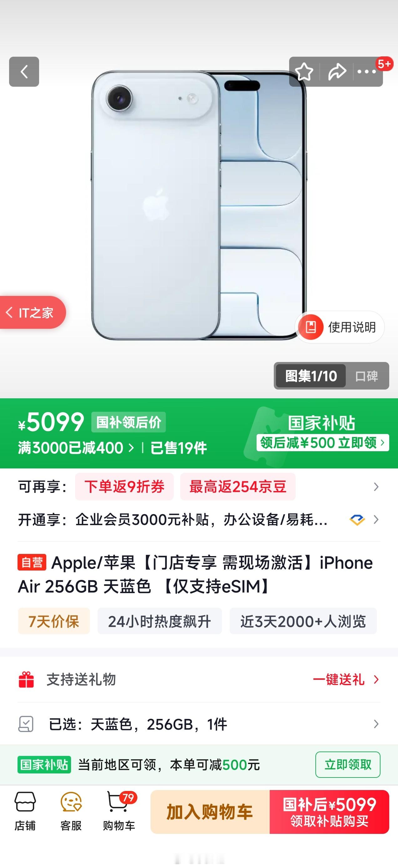Return to IT之家 app pill
The image size is (398, 868).
[x=33, y=313]
